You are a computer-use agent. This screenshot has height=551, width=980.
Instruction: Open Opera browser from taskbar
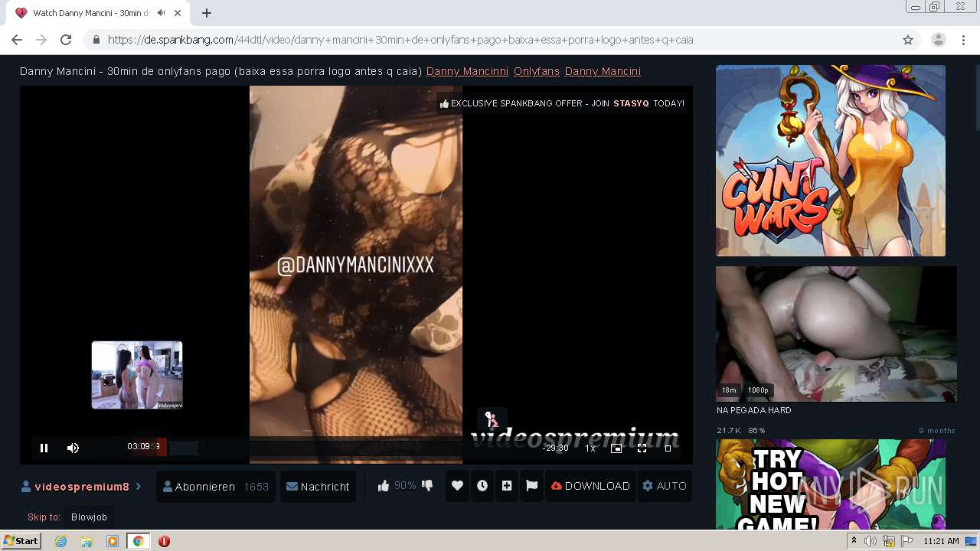pyautogui.click(x=164, y=541)
